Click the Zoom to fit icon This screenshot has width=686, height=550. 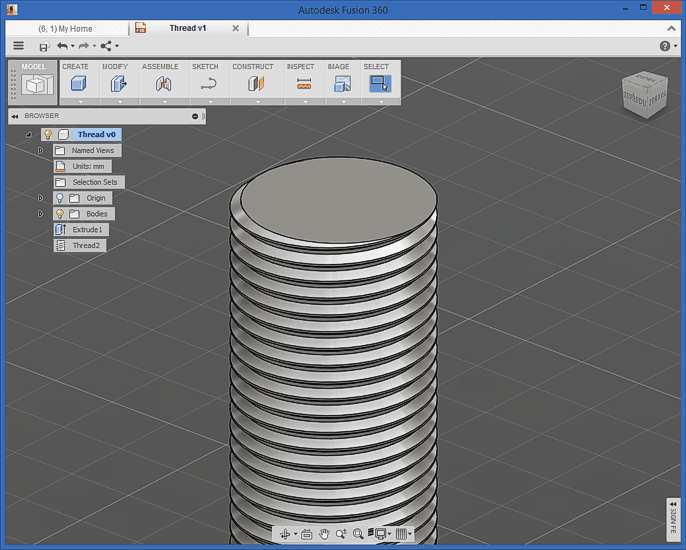358,535
